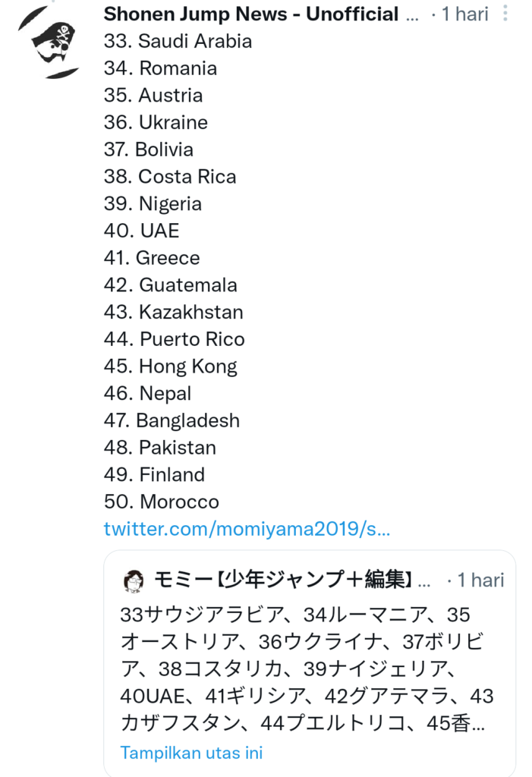Screen dimensions: 532x777
Task: Click the "36. Ukraine" entry
Action: (x=156, y=122)
